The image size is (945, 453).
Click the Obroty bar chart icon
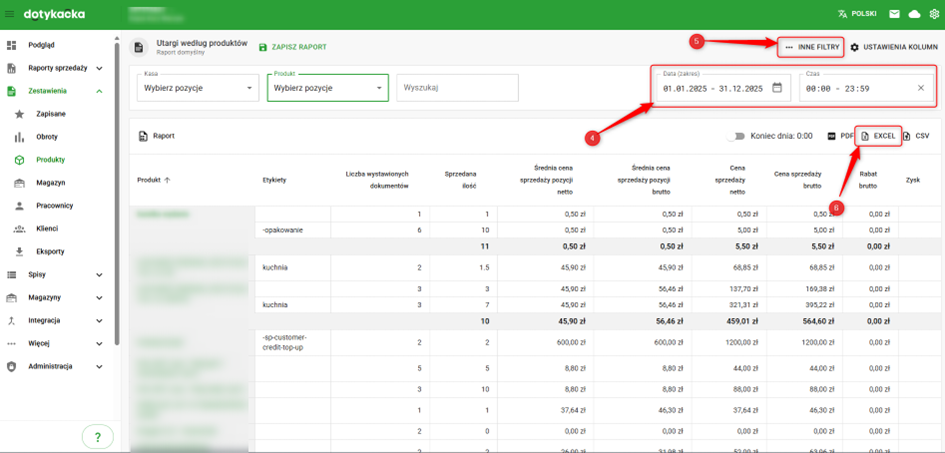[19, 137]
